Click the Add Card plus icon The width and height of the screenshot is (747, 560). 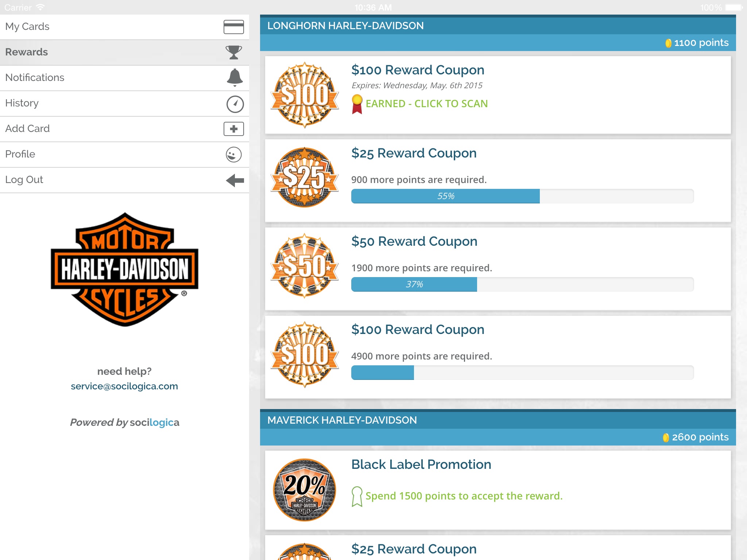[x=233, y=129]
